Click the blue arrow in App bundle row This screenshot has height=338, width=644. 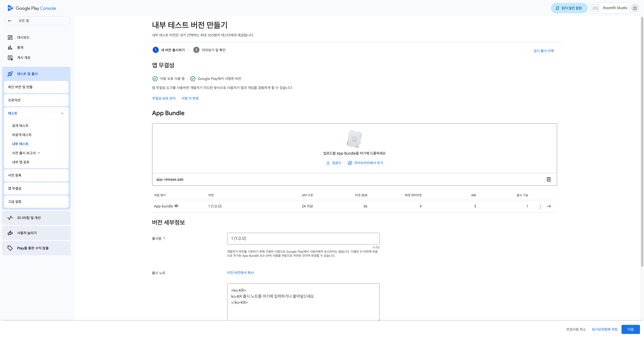549,206
